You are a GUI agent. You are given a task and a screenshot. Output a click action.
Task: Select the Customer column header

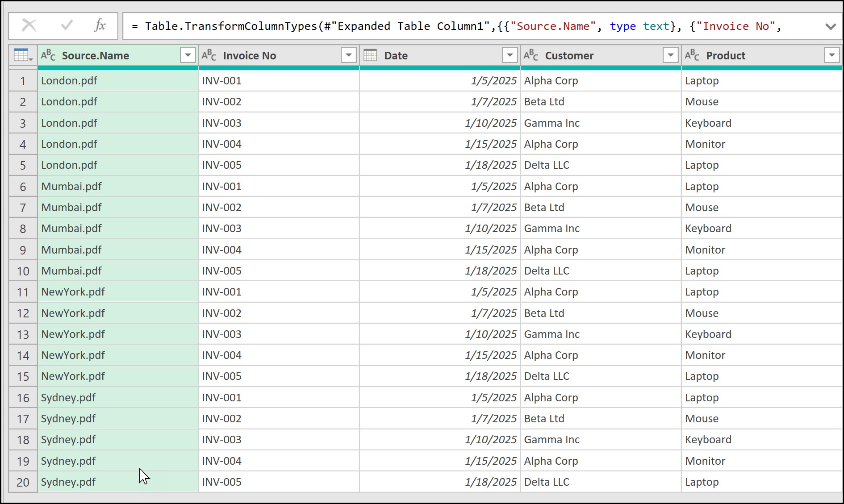tap(598, 55)
